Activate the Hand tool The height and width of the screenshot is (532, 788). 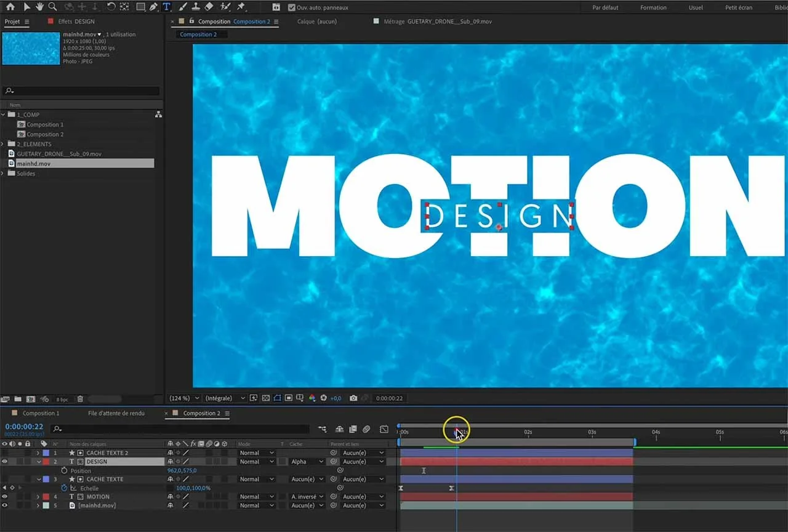(x=39, y=7)
